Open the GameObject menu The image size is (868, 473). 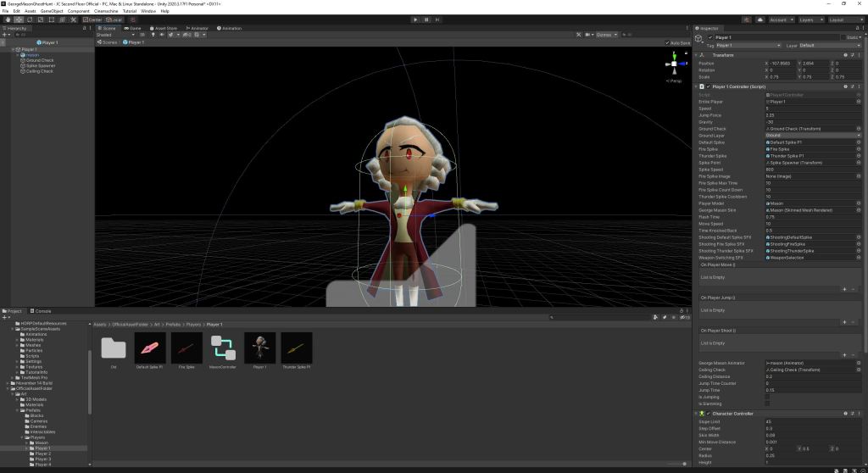pos(53,11)
